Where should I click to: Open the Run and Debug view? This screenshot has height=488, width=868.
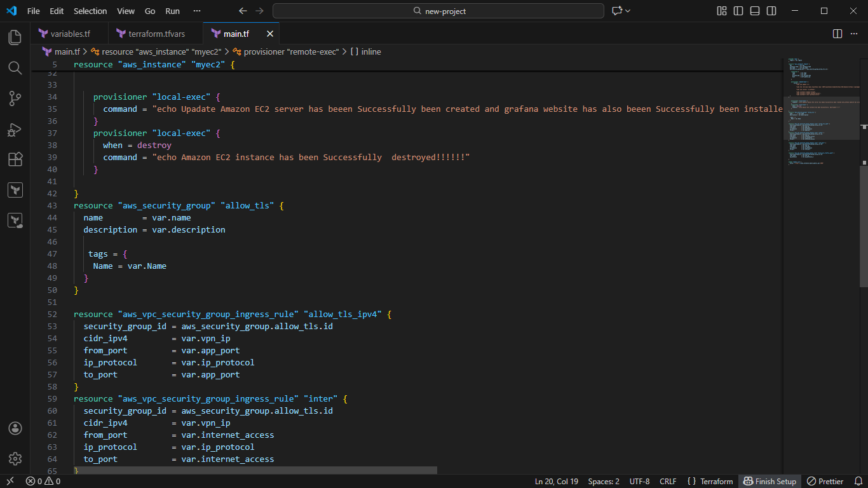click(x=15, y=130)
